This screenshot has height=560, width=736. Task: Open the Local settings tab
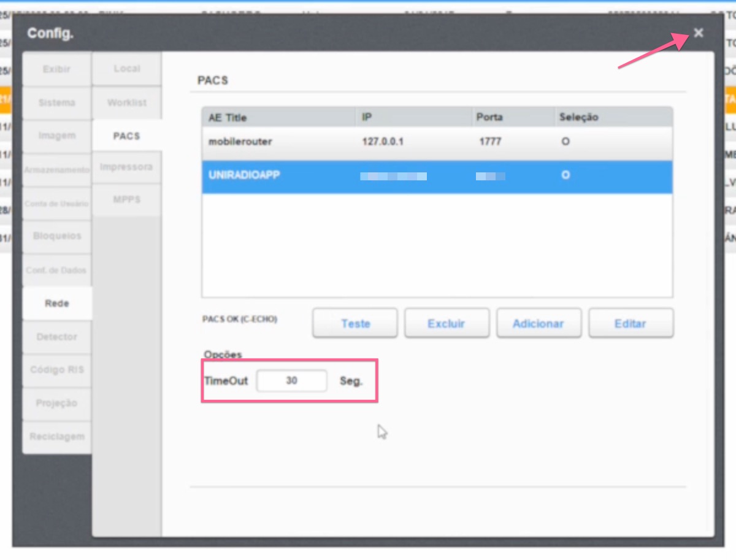[126, 69]
